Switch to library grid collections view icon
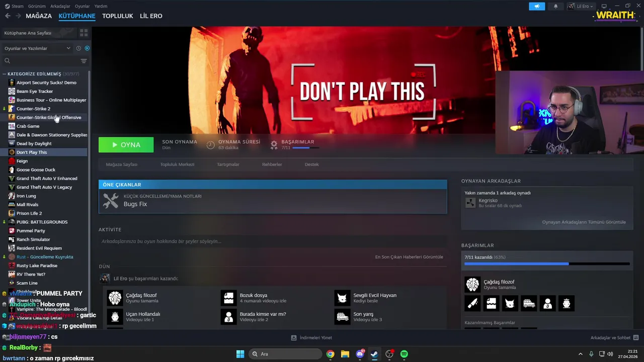 [84, 33]
